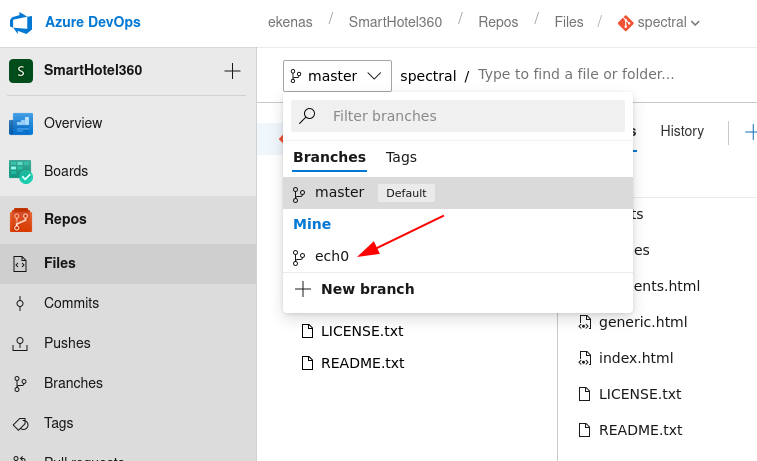Open README.txt in the file tree
The image size is (757, 461).
(x=362, y=363)
